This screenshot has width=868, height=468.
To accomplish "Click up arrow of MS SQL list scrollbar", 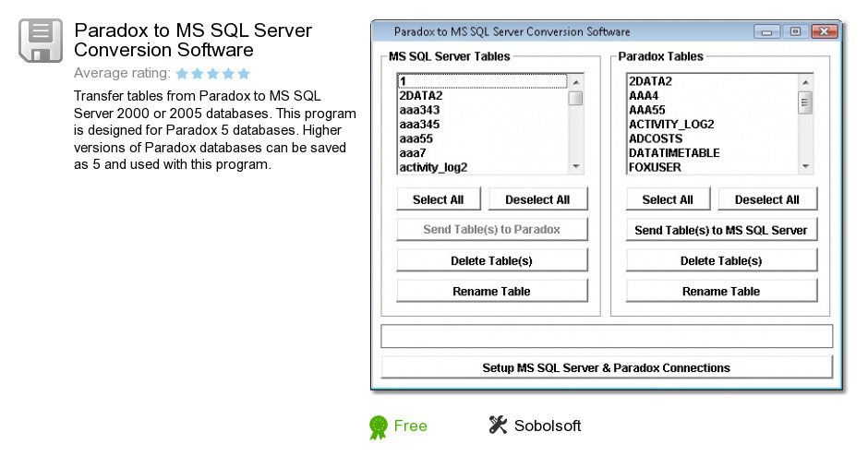I will [x=575, y=82].
